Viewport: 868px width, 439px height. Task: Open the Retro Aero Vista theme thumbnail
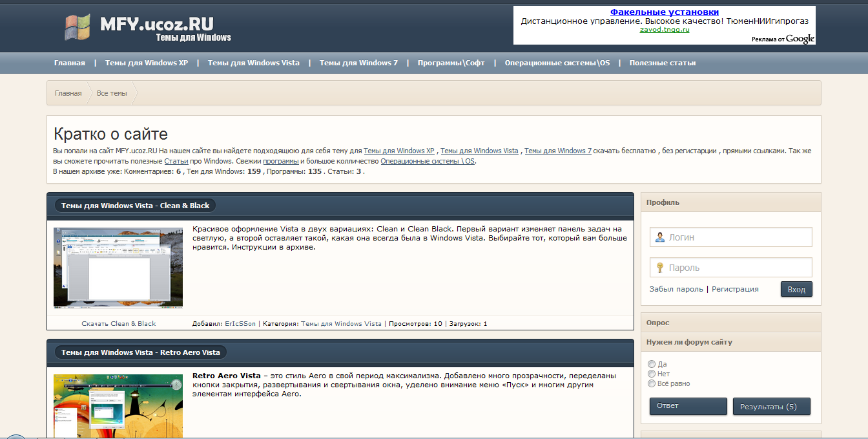point(118,405)
